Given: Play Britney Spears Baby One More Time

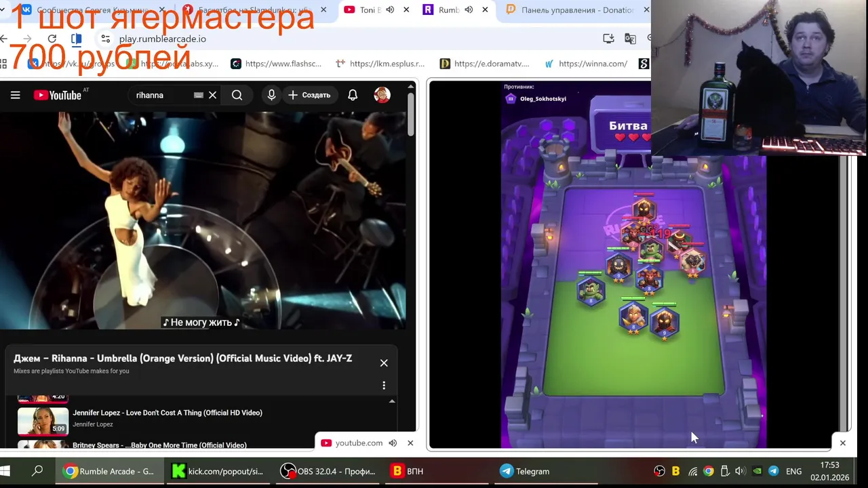Looking at the screenshot, I should [159, 445].
